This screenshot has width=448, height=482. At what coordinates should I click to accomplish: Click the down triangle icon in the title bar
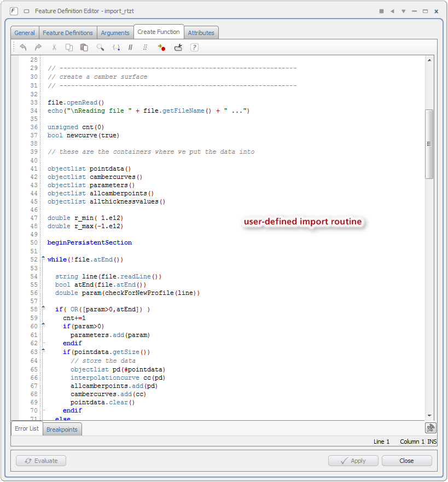(404, 11)
